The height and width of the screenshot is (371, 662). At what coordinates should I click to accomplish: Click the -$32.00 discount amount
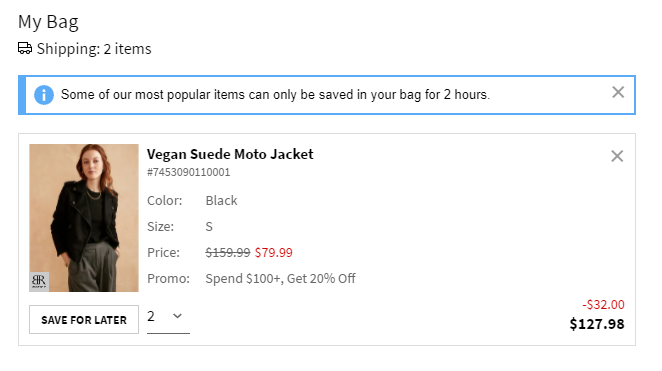[x=603, y=304]
